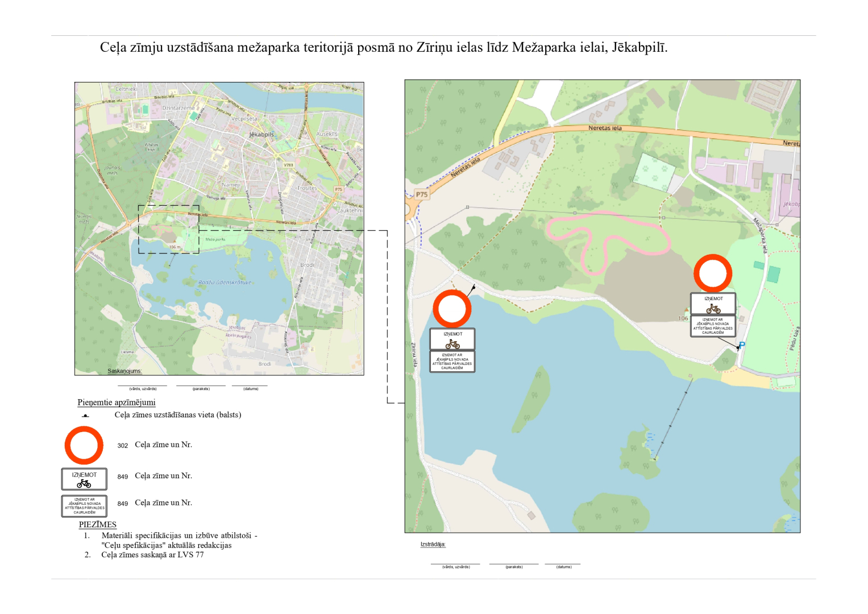Click the red circle sign near Zīriņu iela
This screenshot has width=868, height=614.
click(452, 309)
